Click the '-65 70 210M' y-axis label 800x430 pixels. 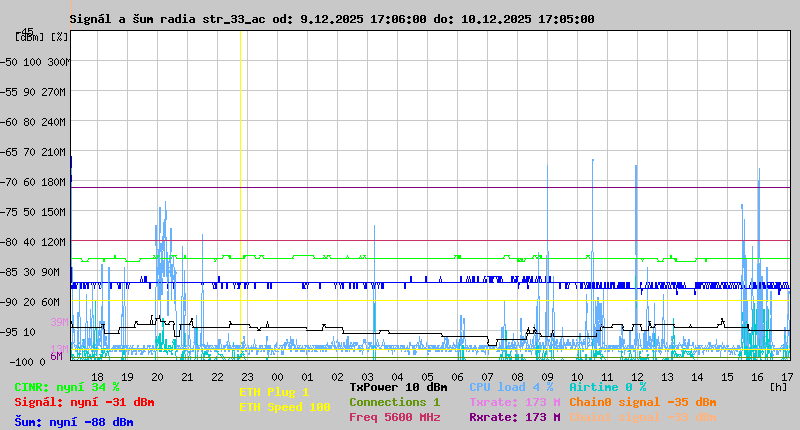(35, 153)
